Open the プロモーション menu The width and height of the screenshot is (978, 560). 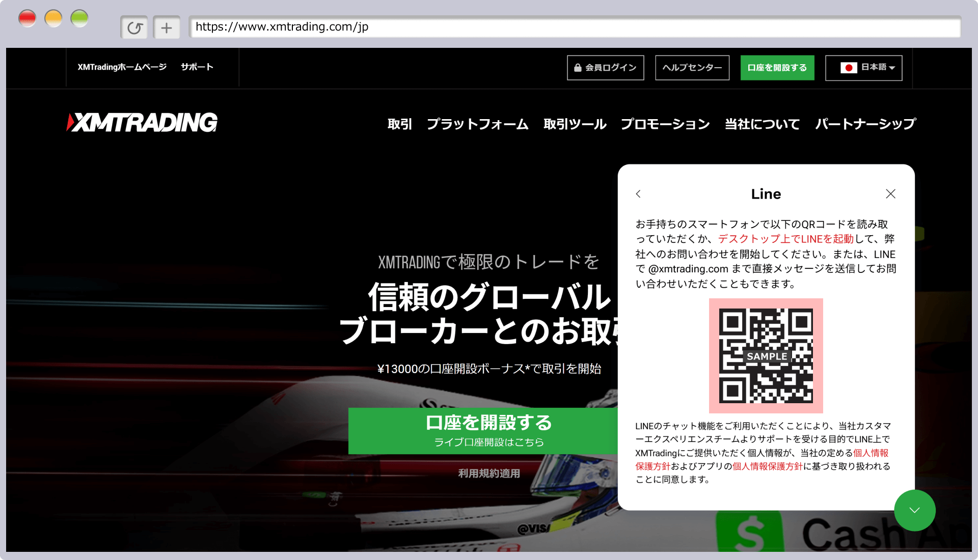(x=665, y=124)
